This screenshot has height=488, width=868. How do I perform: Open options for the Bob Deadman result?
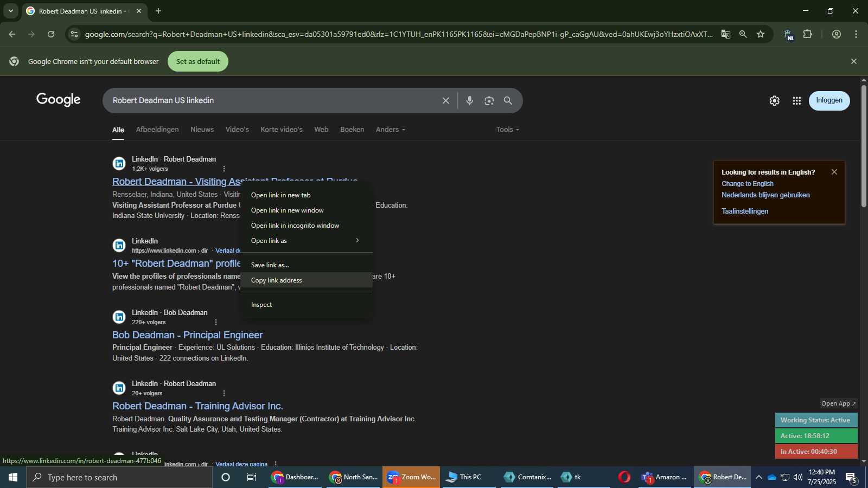point(216,322)
